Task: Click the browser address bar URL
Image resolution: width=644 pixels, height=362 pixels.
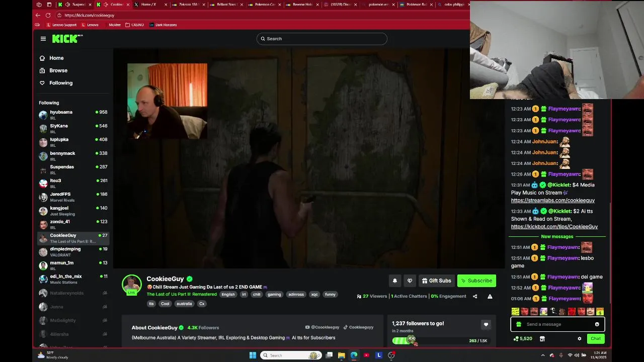Action: 90,15
